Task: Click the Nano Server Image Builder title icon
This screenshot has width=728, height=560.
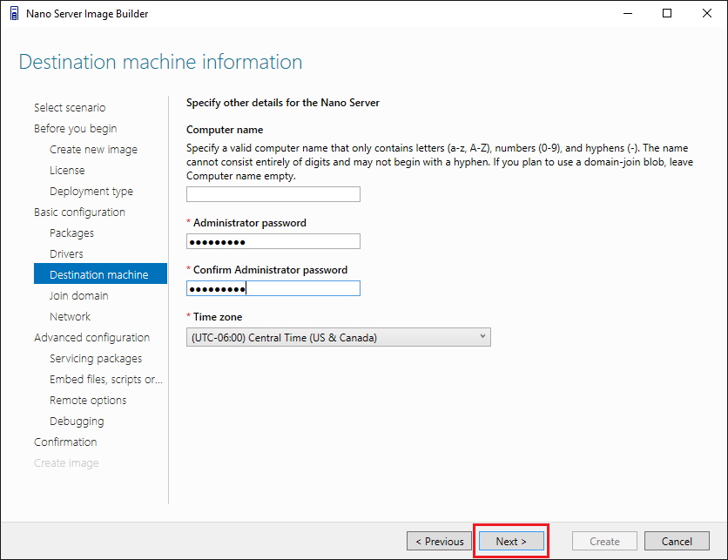Action: [x=13, y=13]
